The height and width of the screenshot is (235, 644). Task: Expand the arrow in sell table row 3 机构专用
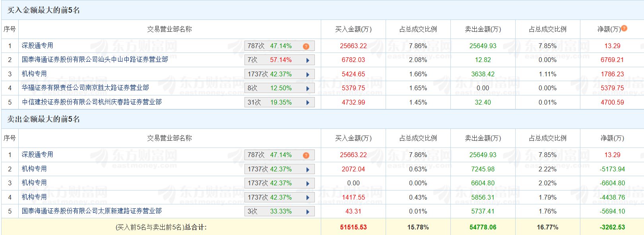pos(308,184)
